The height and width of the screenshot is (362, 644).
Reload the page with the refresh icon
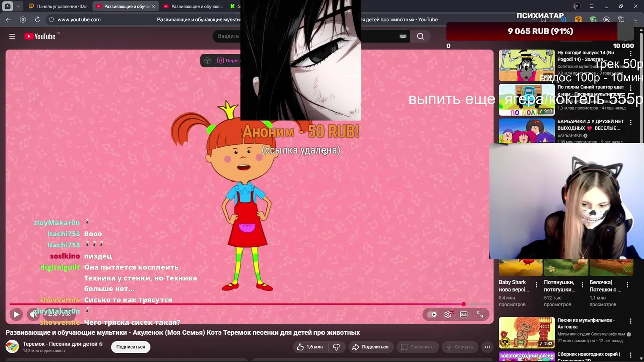[37, 19]
